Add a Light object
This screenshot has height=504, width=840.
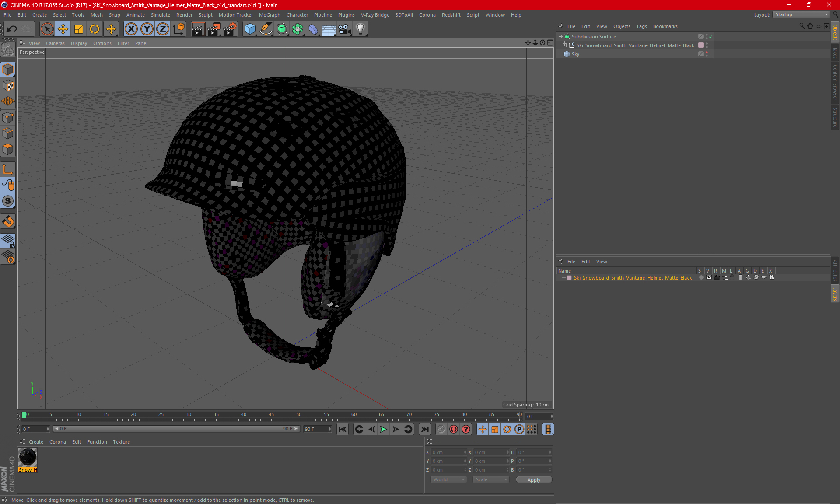click(x=360, y=29)
